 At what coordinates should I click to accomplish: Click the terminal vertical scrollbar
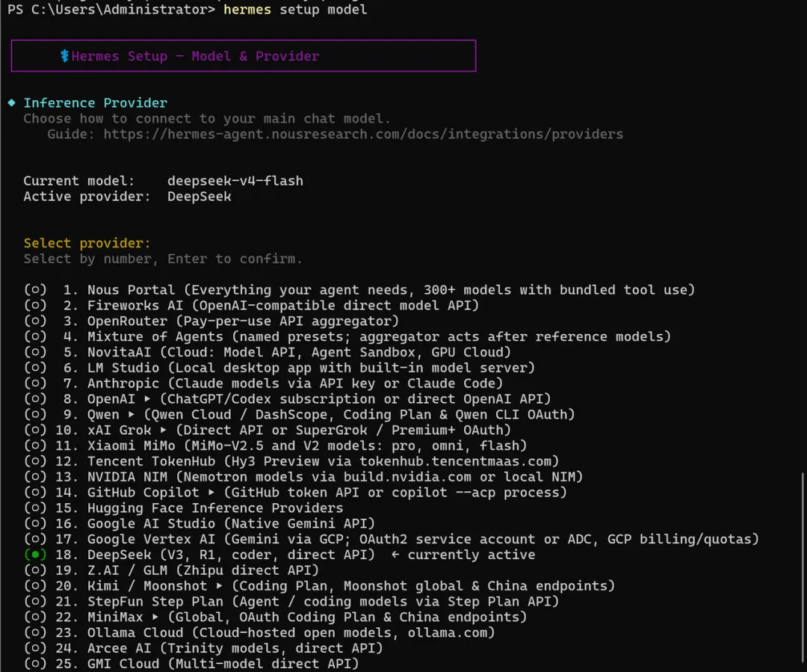click(803, 569)
